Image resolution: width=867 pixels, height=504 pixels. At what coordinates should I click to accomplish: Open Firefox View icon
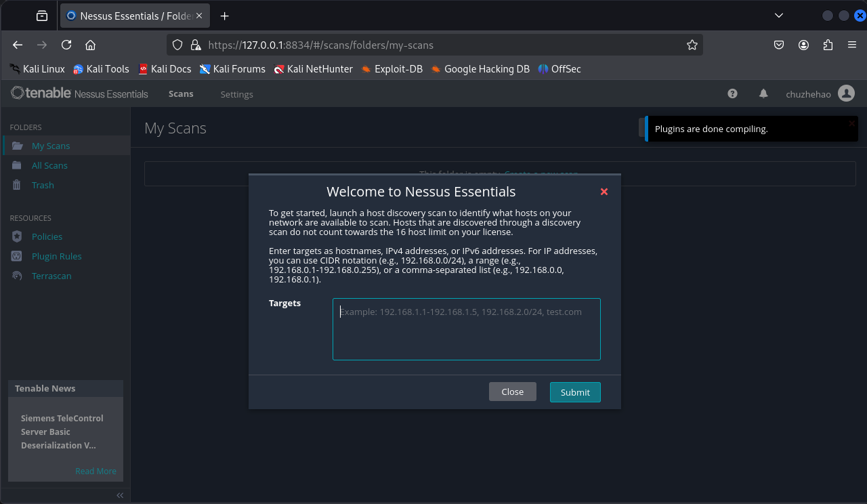tap(42, 16)
